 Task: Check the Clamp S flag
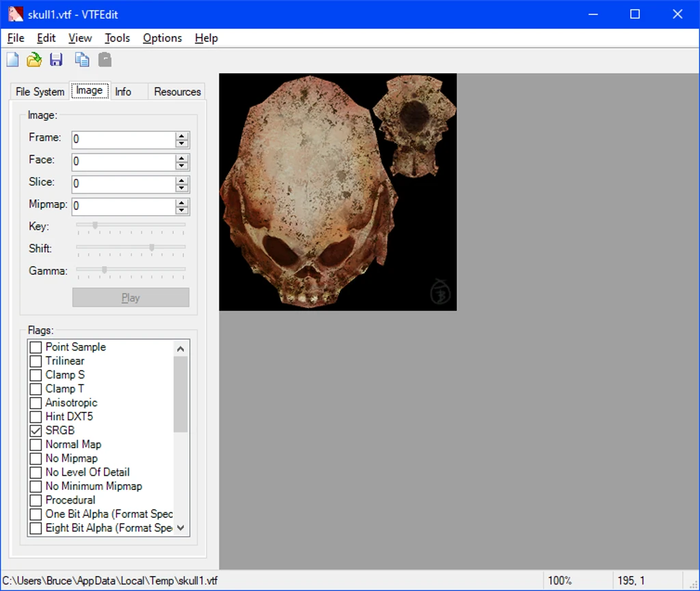point(36,375)
